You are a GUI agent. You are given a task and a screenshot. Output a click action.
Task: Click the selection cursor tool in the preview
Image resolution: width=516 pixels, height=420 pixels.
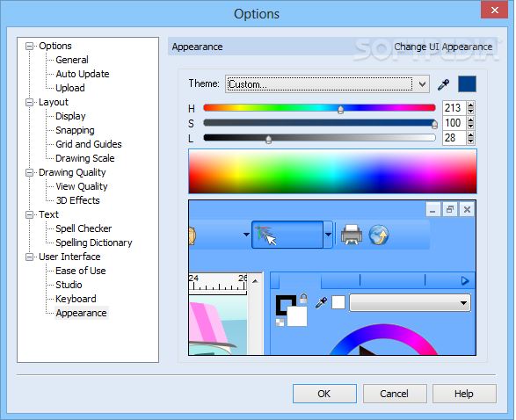(x=287, y=235)
